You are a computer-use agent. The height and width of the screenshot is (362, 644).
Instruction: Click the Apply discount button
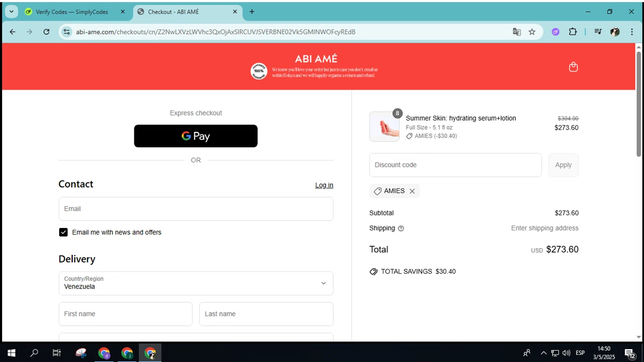[563, 165]
